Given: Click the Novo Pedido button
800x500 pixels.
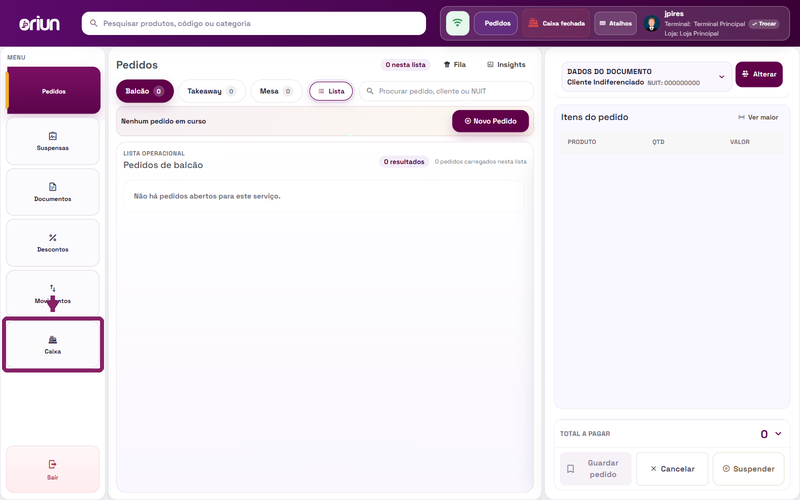Looking at the screenshot, I should tap(490, 121).
